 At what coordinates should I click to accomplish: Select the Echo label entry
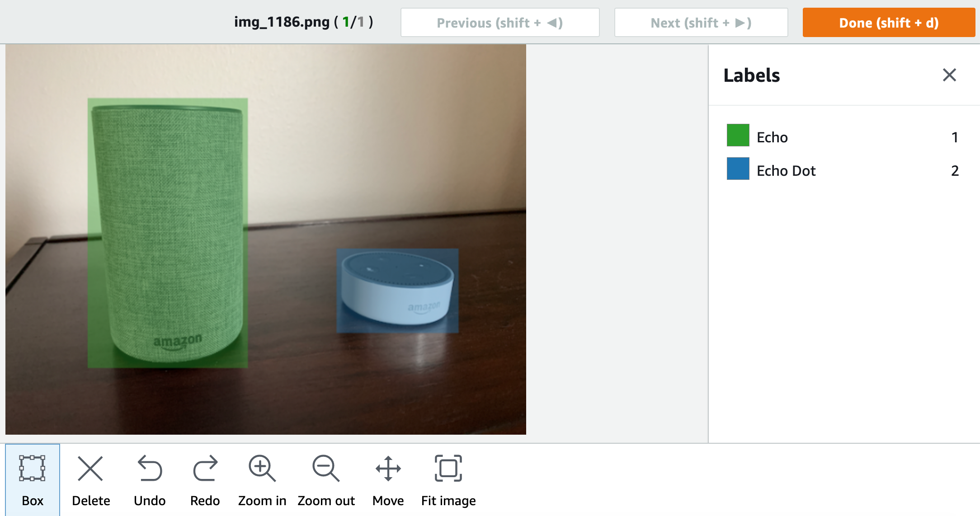pyautogui.click(x=772, y=136)
